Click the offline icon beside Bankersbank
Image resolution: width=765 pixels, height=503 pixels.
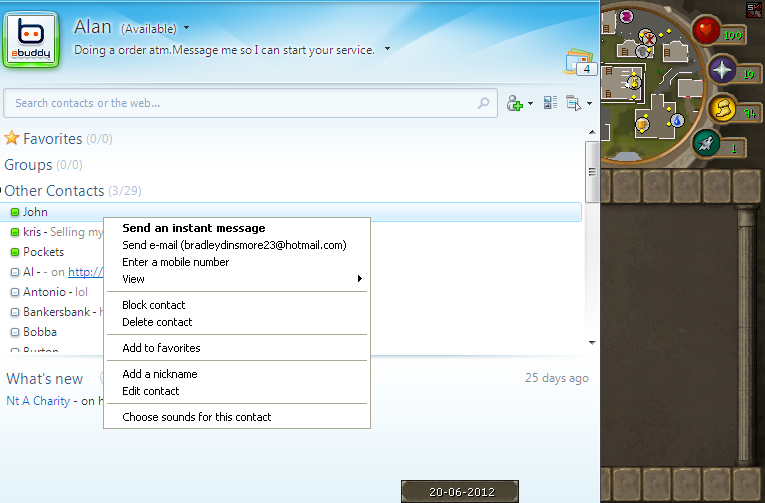pos(15,312)
